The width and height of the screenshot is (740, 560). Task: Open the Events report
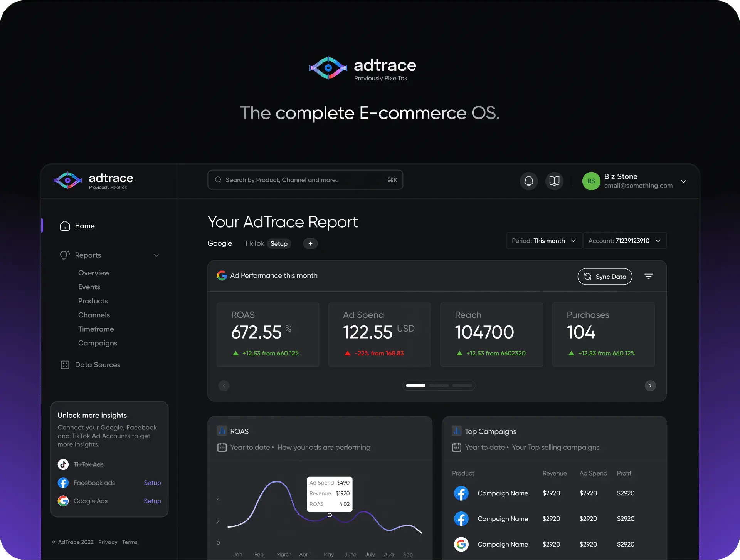pos(89,287)
